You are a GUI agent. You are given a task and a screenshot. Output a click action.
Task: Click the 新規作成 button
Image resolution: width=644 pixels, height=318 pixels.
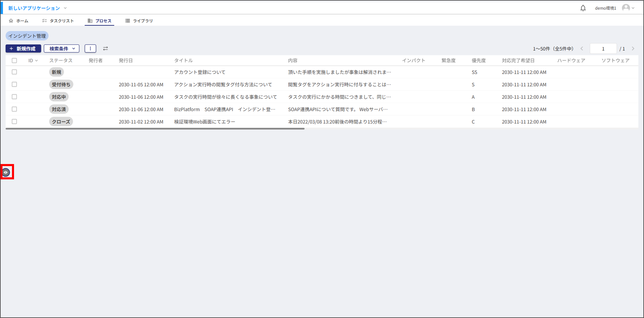(x=23, y=48)
